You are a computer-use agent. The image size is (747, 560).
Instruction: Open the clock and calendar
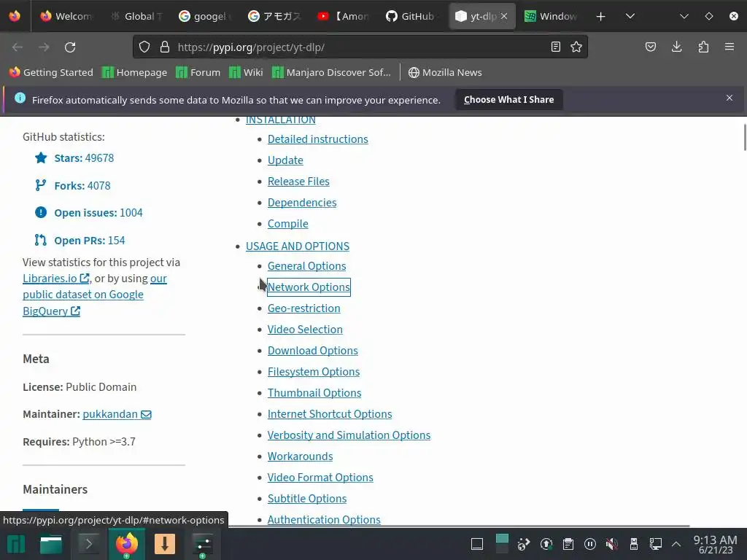tap(716, 544)
